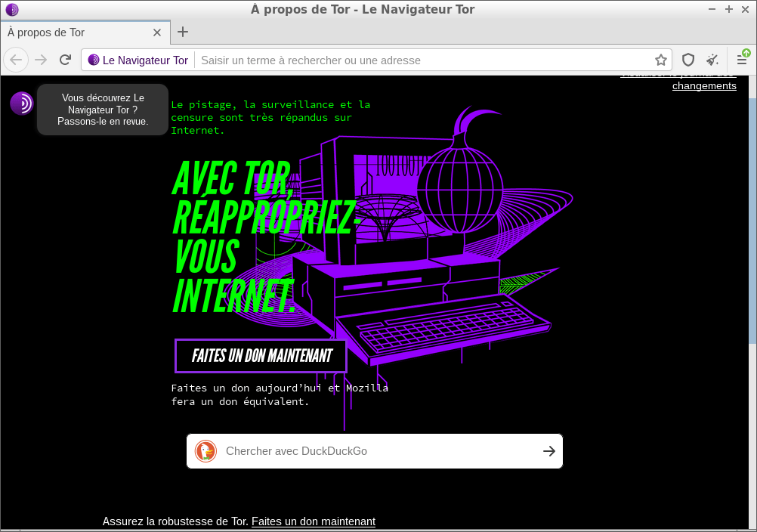Click the Vous découvrez Le Navigateur Tor tooltip

[103, 110]
